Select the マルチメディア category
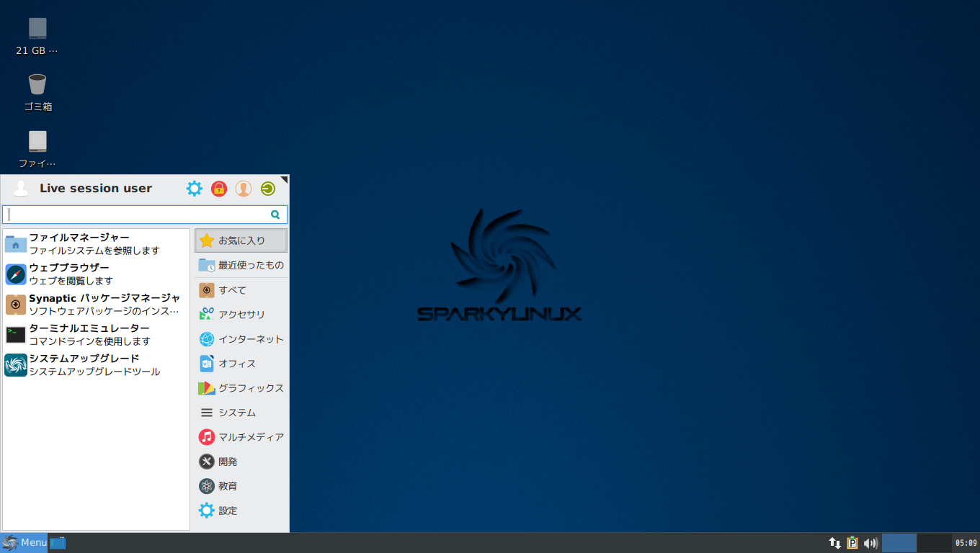This screenshot has height=553, width=980. click(241, 437)
